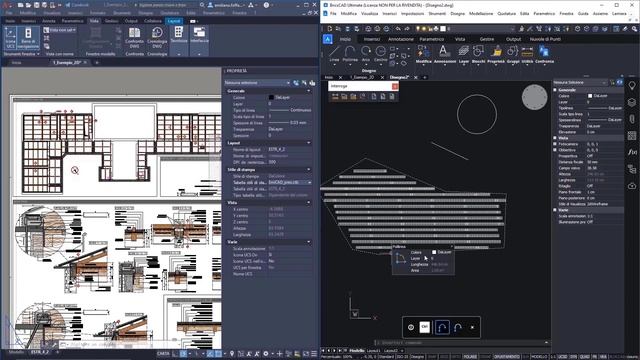Click the redo arrow in BricsCAD toolbar
This screenshot has width=640, height=360.
click(407, 29)
